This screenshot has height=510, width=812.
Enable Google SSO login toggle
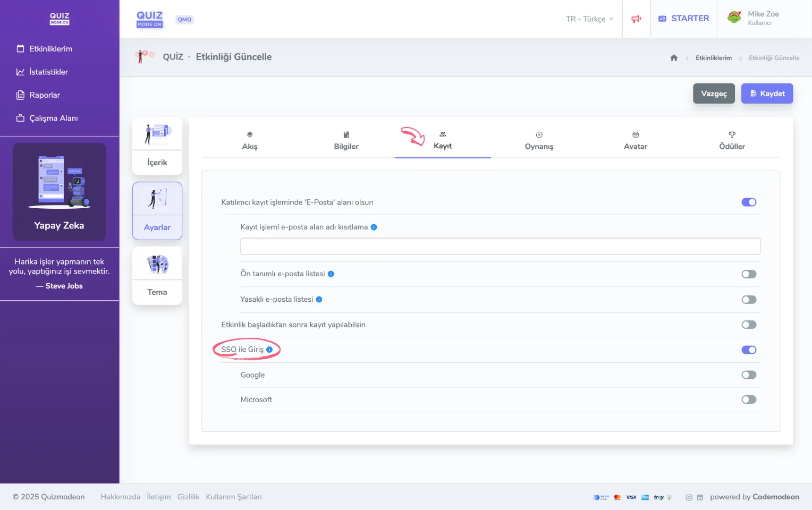pyautogui.click(x=749, y=375)
